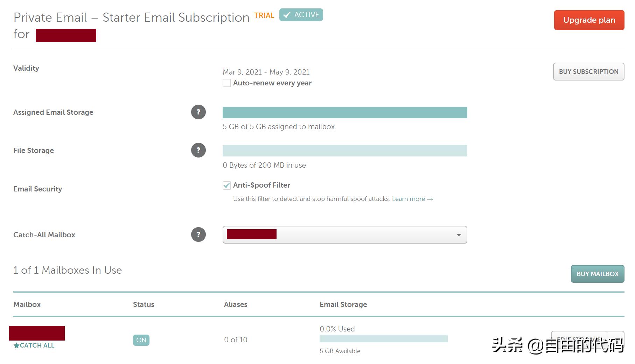Click the Mailbox column header

(27, 304)
